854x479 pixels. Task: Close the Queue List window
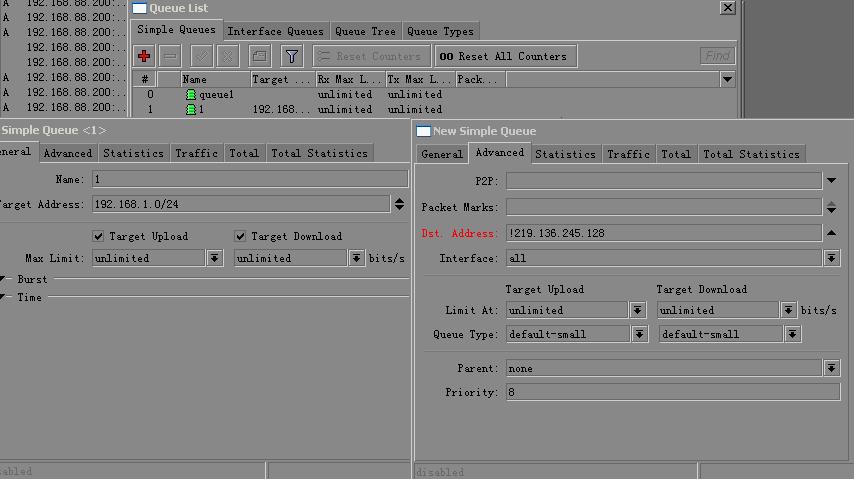(x=728, y=8)
